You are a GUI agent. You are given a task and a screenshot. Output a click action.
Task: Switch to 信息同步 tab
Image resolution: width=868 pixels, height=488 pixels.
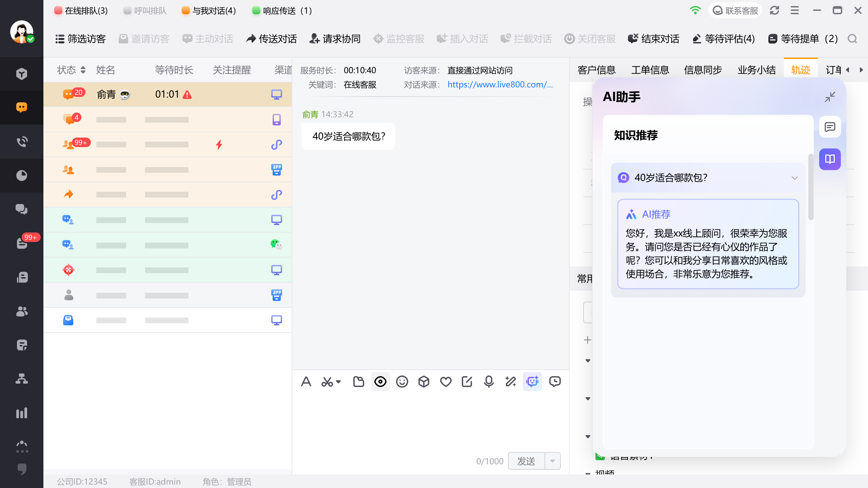pos(703,70)
